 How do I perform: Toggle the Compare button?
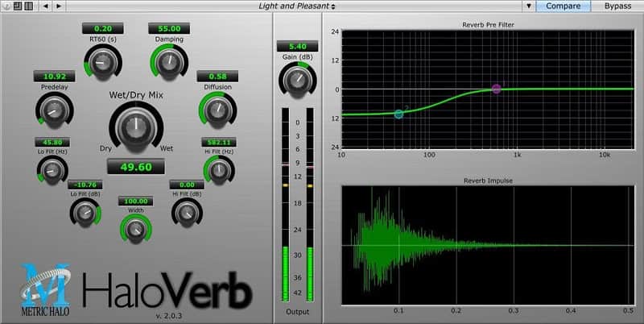click(563, 6)
